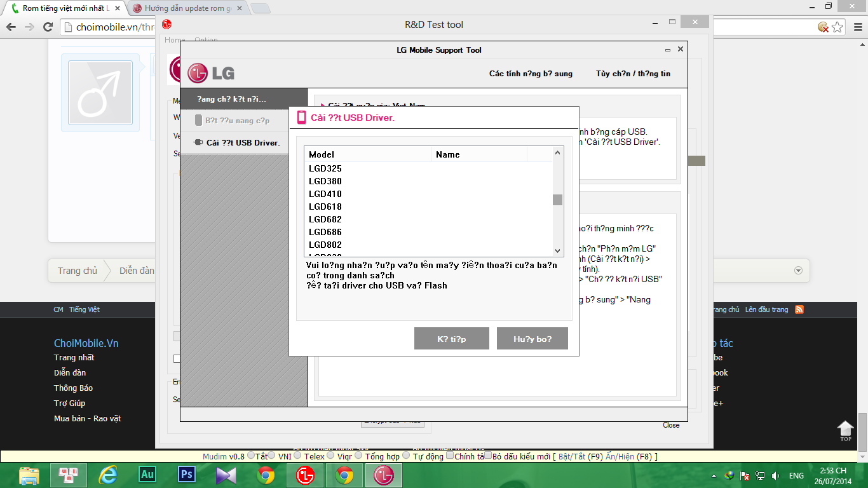Open Adobe Audition taskbar icon

pyautogui.click(x=147, y=475)
